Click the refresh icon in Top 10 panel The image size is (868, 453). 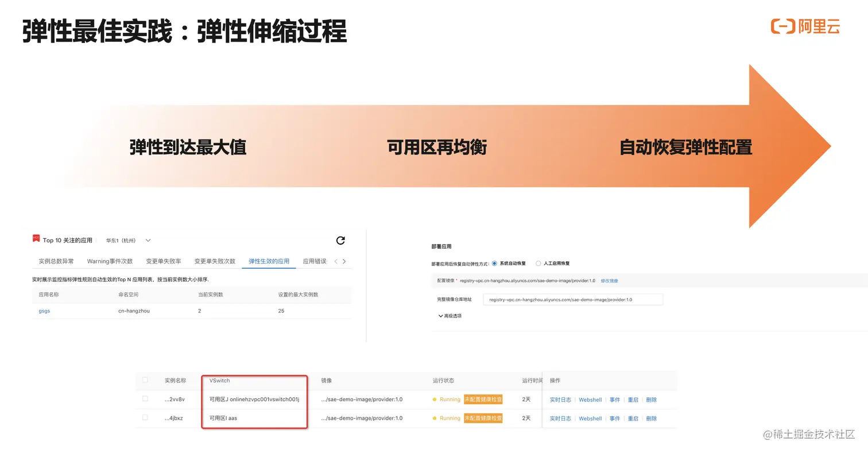pos(340,241)
